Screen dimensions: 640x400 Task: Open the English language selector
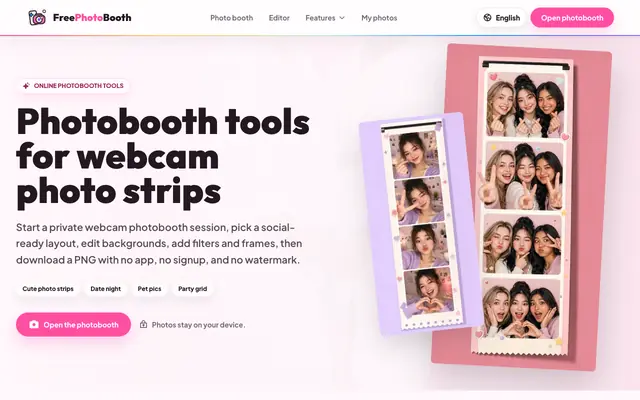[502, 18]
